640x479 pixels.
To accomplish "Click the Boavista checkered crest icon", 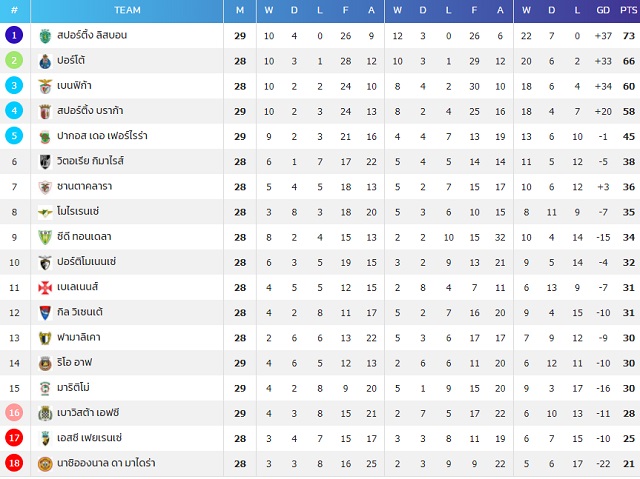I will point(45,413).
